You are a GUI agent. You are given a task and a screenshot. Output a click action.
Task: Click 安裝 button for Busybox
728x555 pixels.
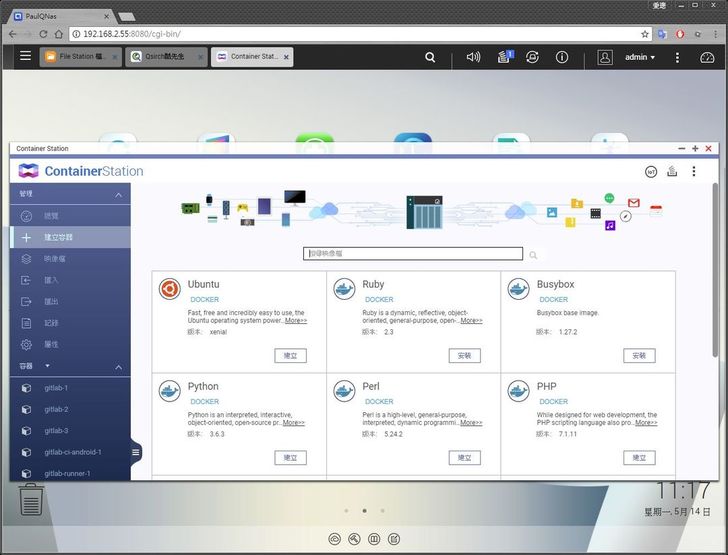[639, 355]
